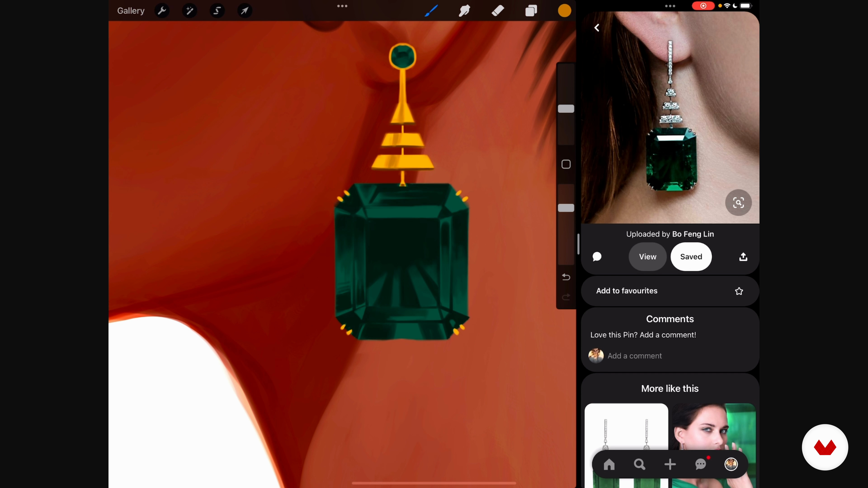Tap the battery status icon
This screenshot has height=488, width=868.
click(746, 6)
